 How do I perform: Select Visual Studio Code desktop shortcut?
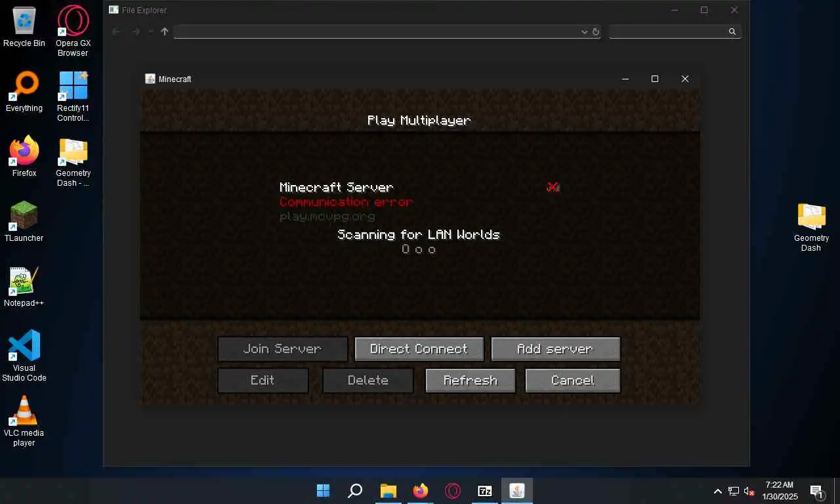click(24, 356)
